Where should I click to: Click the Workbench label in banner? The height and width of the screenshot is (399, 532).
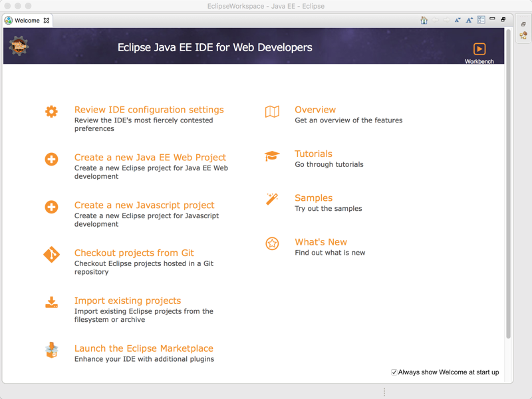click(479, 61)
